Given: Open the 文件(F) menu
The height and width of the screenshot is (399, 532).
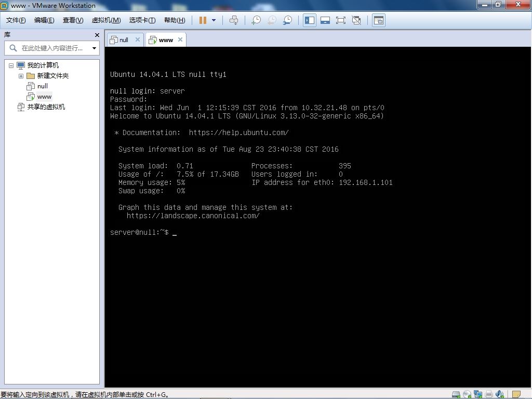Looking at the screenshot, I should click(16, 20).
